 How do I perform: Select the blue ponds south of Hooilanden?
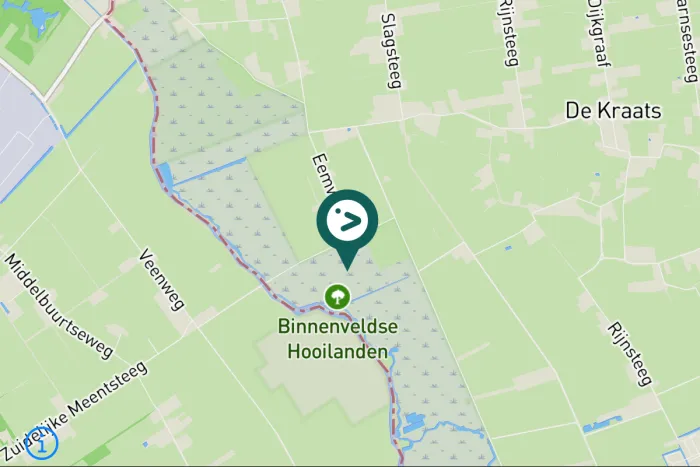414,423
